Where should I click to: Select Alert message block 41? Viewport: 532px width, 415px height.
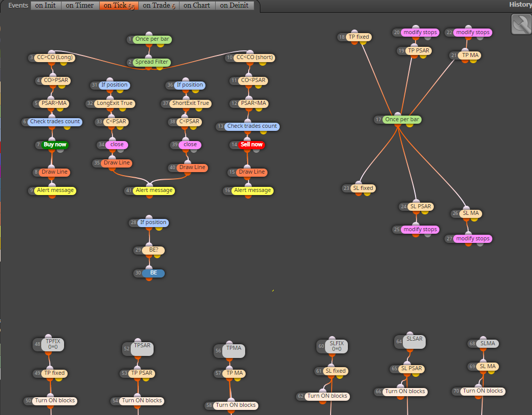pos(154,190)
